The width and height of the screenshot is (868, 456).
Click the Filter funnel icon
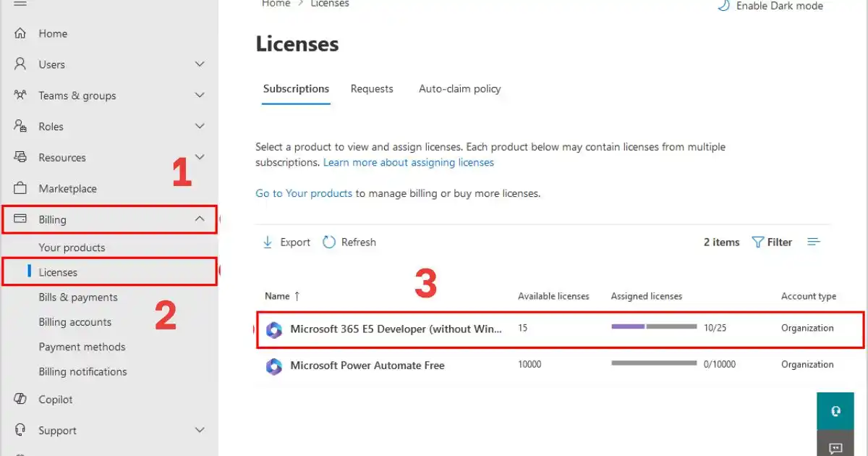coord(758,242)
